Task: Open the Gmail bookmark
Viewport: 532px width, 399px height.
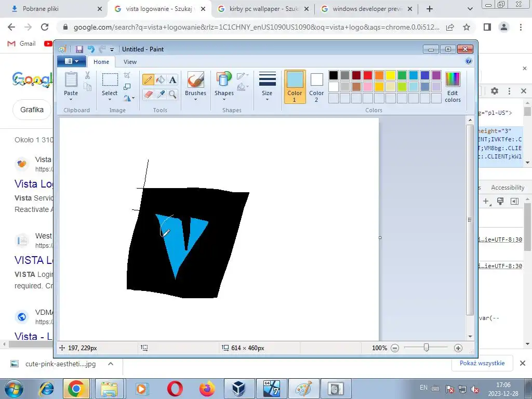Action: [22, 44]
